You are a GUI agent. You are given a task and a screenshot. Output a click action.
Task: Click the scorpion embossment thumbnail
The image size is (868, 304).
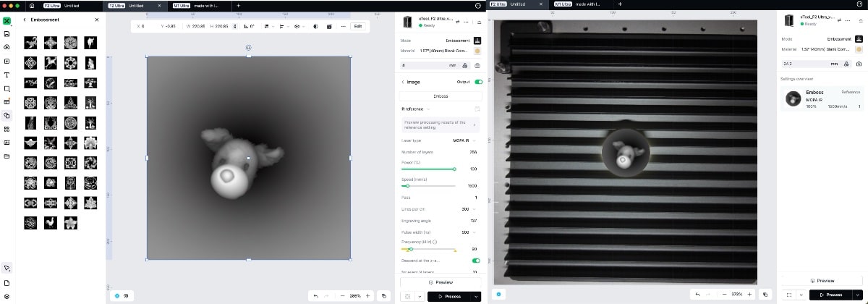point(30,43)
